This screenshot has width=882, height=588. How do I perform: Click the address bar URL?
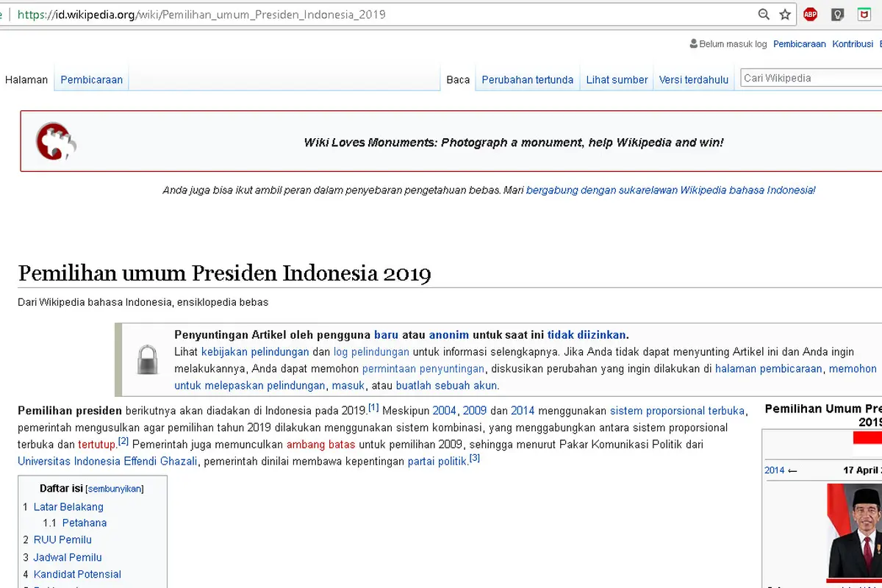click(x=201, y=15)
